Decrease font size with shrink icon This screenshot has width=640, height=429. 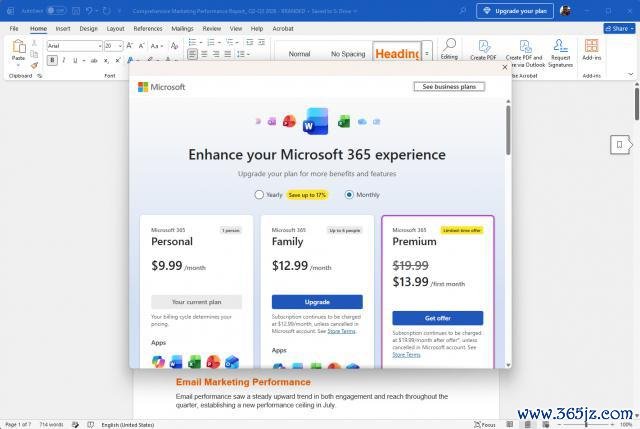click(141, 46)
